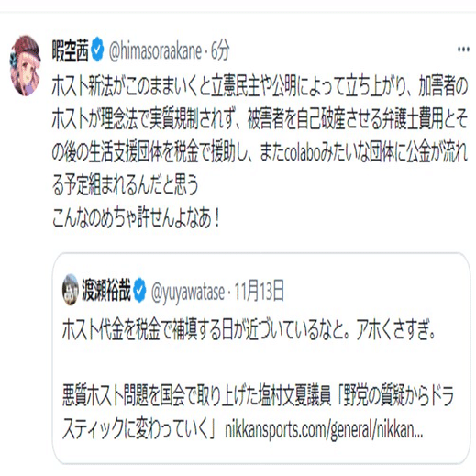The width and height of the screenshot is (476, 476).
Task: Click the tweet line starting ホスト新法がこのまま
Action: pyautogui.click(x=260, y=86)
